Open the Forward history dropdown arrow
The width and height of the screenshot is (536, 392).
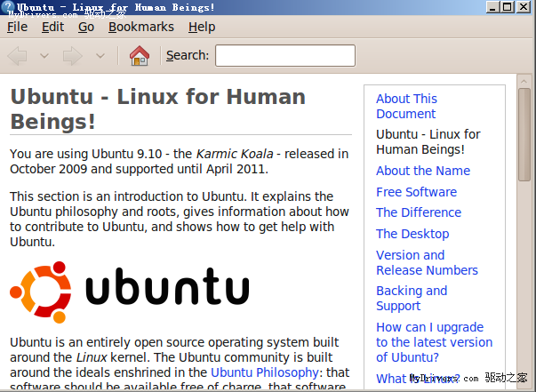(100, 55)
